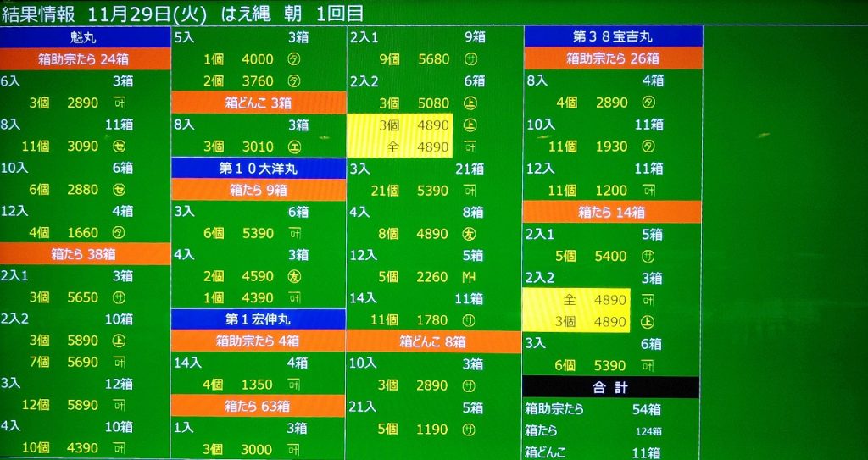
Task: Click the circled タ mark beside price 1930
Action: pos(648,147)
